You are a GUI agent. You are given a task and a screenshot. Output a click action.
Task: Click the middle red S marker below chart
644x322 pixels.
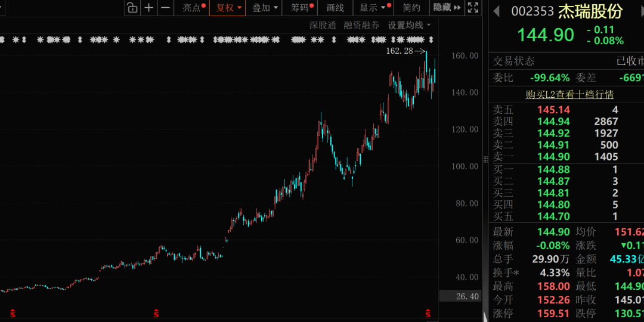coord(156,313)
